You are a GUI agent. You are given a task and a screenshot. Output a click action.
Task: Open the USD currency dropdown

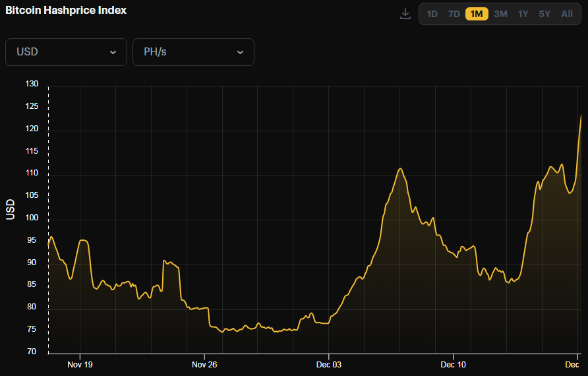(66, 52)
